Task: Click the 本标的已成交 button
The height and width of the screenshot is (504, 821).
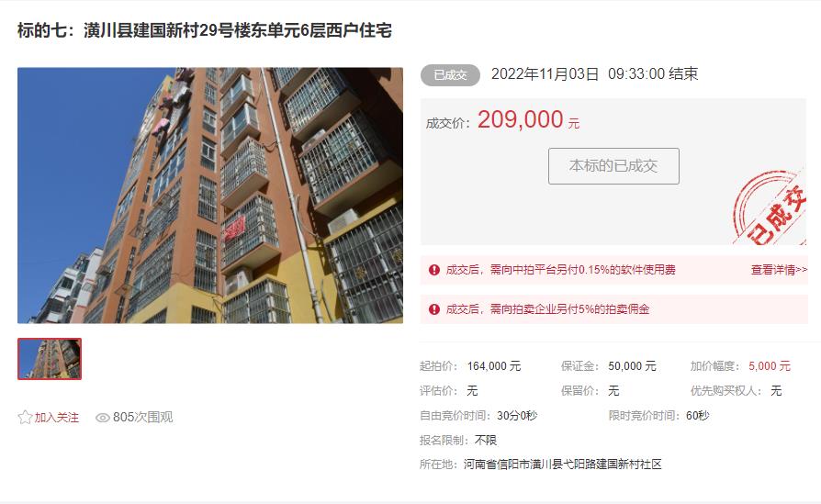Action: (613, 166)
